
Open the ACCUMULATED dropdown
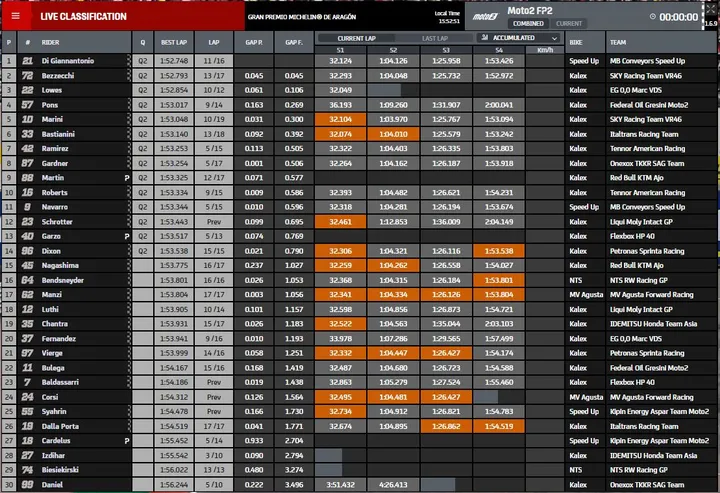pyautogui.click(x=519, y=38)
